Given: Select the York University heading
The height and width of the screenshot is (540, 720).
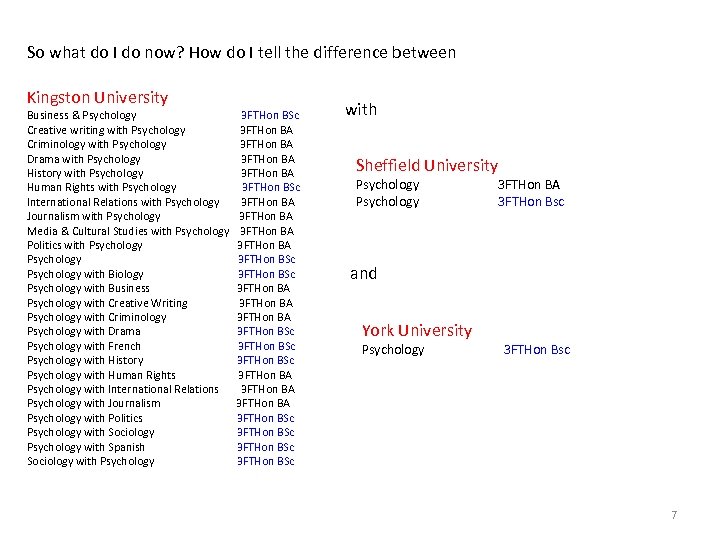Looking at the screenshot, I should [x=416, y=330].
